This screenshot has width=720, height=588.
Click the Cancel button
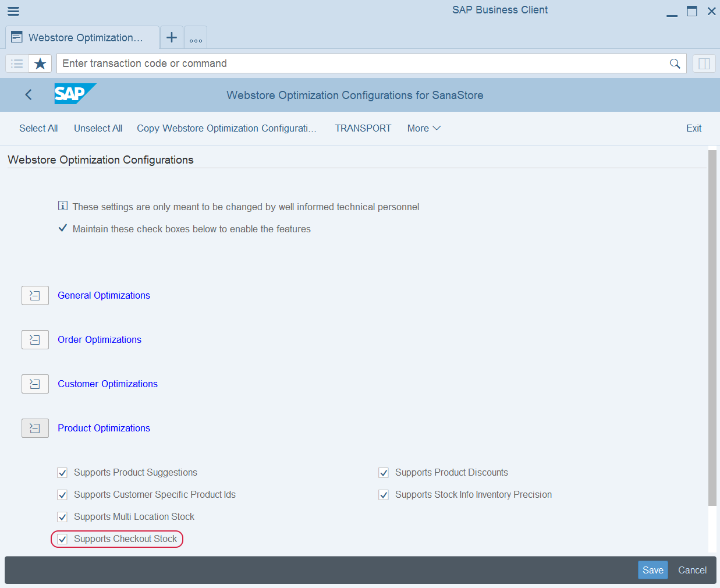[x=692, y=570]
